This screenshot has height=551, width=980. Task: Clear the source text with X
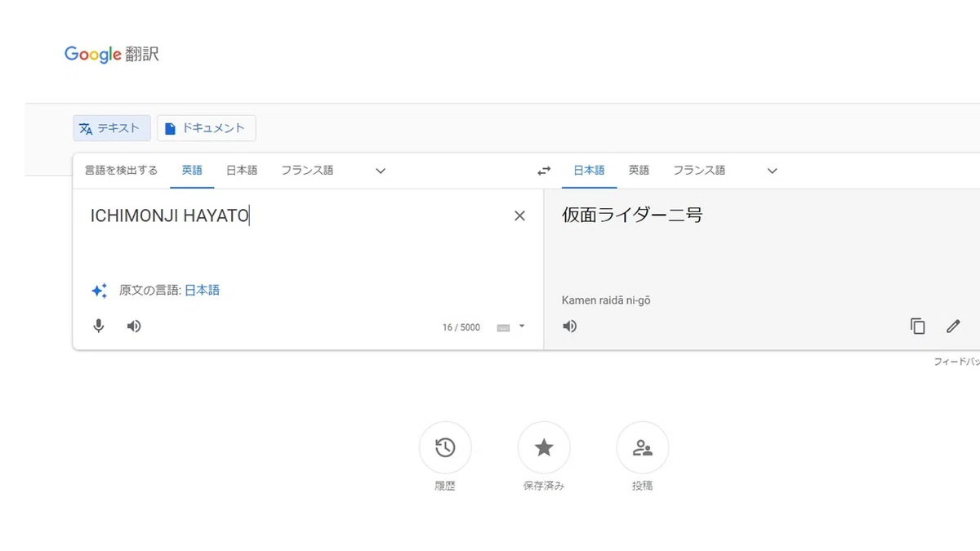[519, 216]
